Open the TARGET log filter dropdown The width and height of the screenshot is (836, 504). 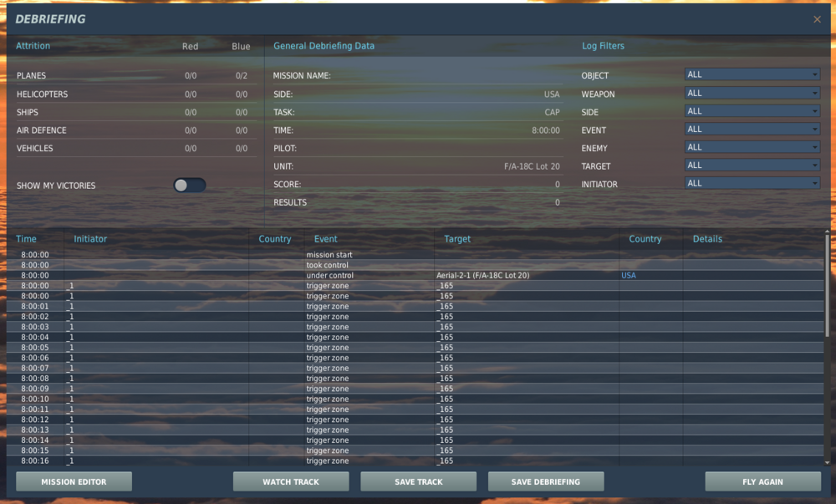point(752,165)
